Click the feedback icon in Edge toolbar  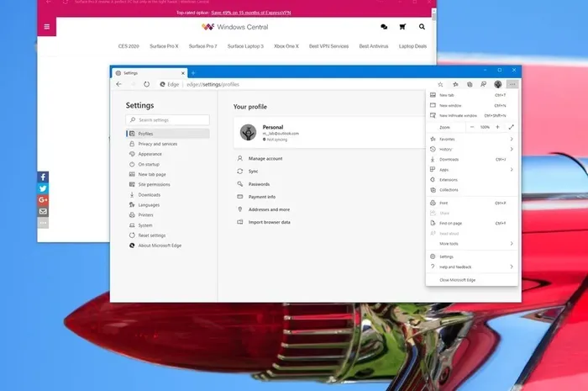point(483,84)
